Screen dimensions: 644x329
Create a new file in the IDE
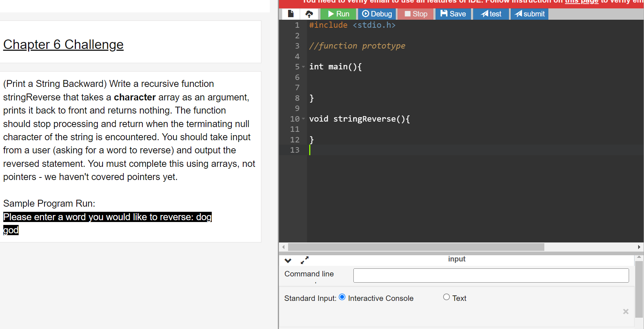[291, 14]
